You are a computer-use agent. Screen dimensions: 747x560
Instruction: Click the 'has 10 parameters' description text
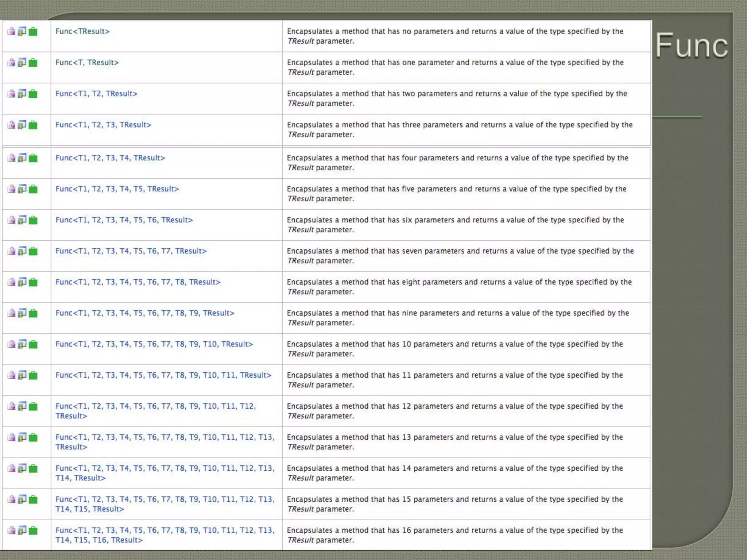click(455, 349)
